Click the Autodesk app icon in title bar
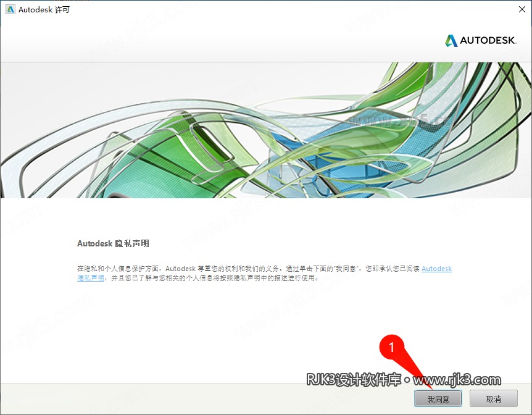The image size is (532, 415). point(10,9)
